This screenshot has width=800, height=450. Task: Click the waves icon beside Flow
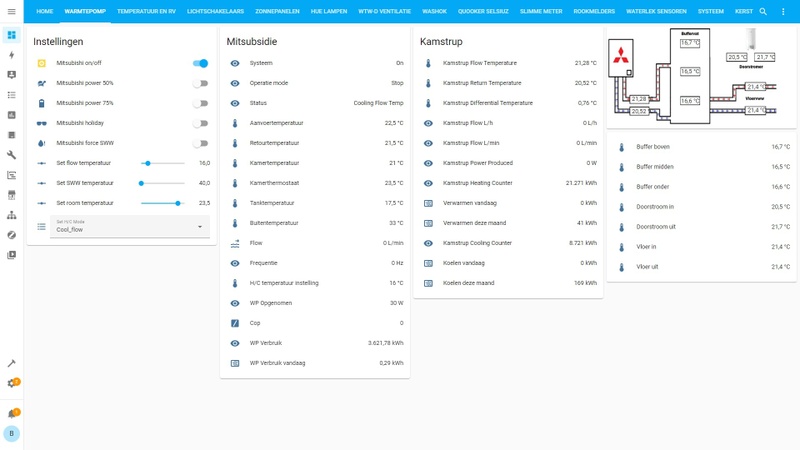click(x=235, y=243)
